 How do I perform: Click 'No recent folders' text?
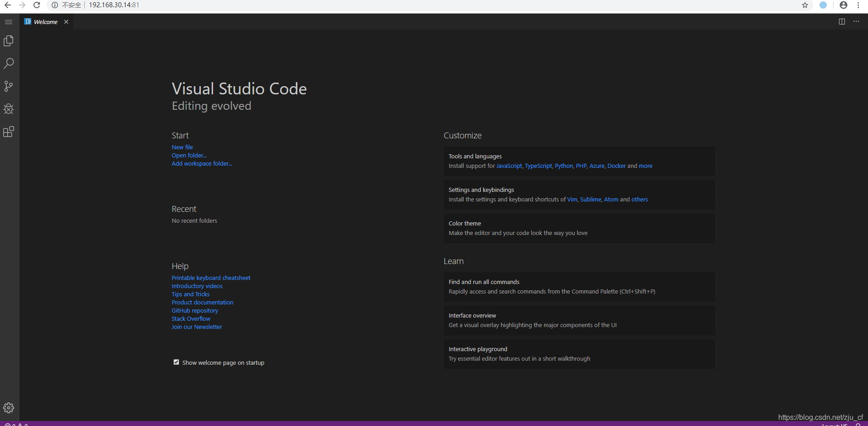tap(194, 220)
